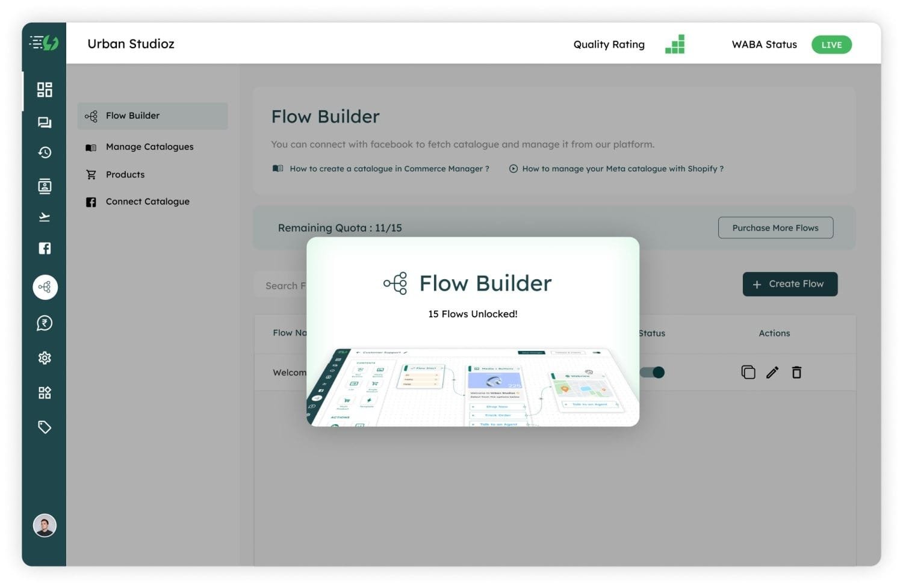
Task: Open the chat inbox sidebar icon
Action: pyautogui.click(x=45, y=123)
